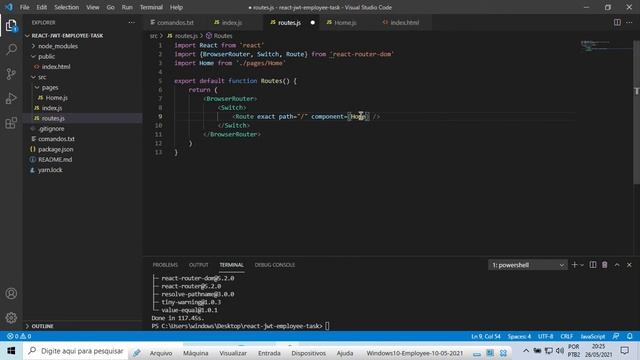
Task: Open the Terminal menu
Action: click(151, 7)
